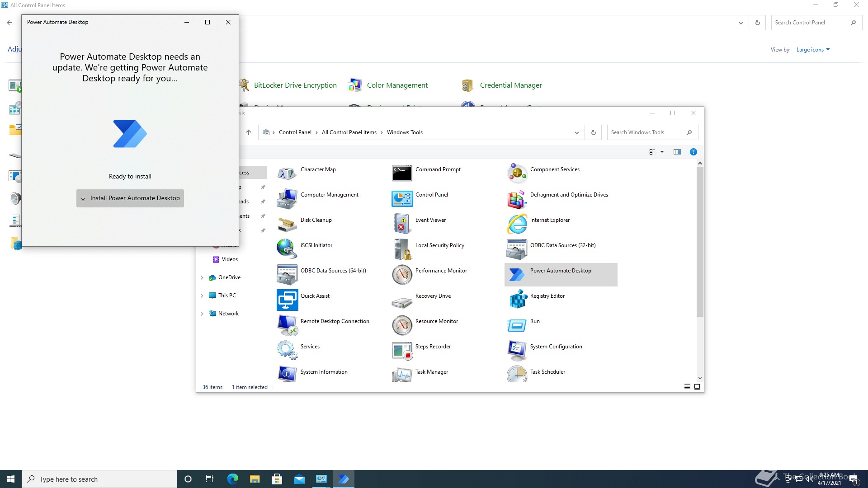
Task: Select the iSCSI Initiator icon
Action: [x=287, y=249]
